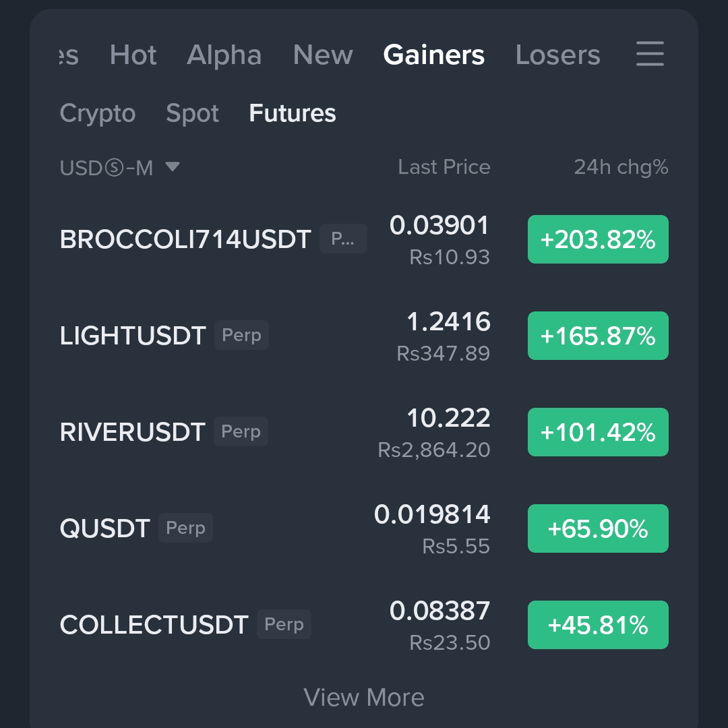This screenshot has height=728, width=728.
Task: Click the Perp badge next to LIGHTUSDT
Action: click(241, 335)
